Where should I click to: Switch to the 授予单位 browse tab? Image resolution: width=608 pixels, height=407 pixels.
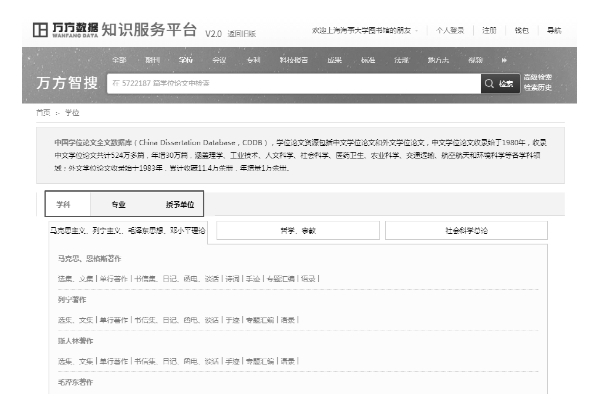pyautogui.click(x=180, y=205)
